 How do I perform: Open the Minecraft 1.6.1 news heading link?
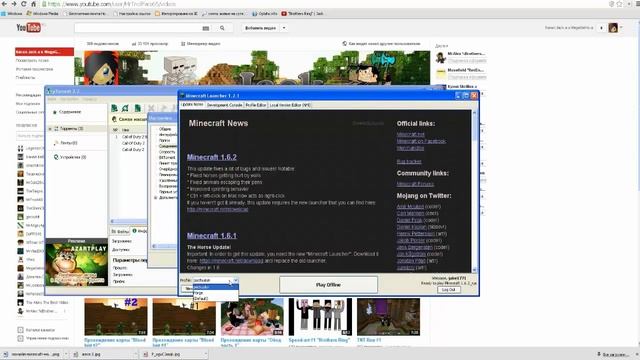coord(212,236)
